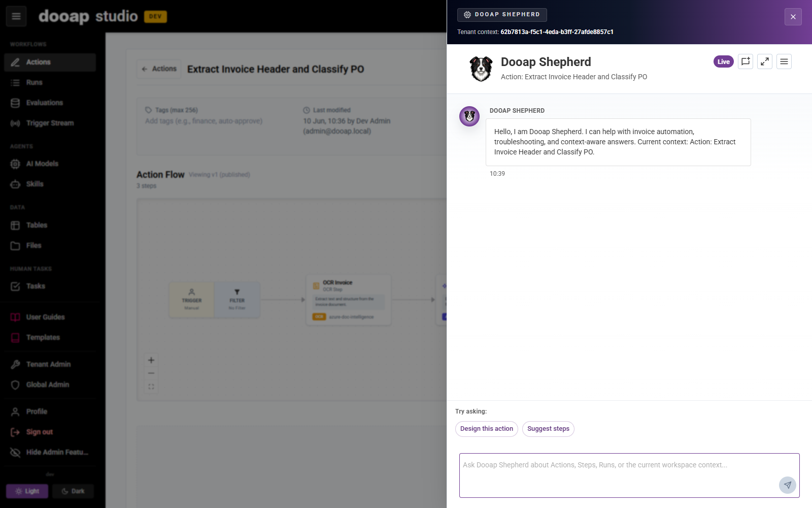Close the Dooap Shepherd panel
Viewport: 812px width, 508px height.
(x=793, y=17)
